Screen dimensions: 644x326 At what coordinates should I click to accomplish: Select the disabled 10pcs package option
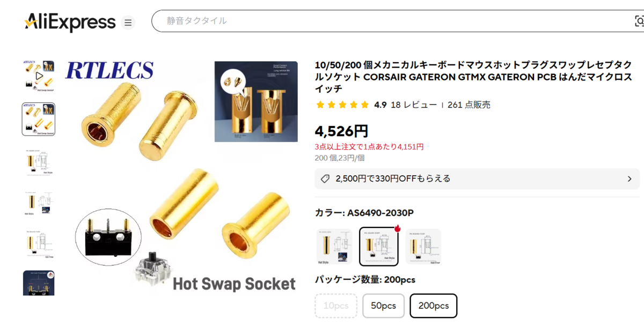336,306
